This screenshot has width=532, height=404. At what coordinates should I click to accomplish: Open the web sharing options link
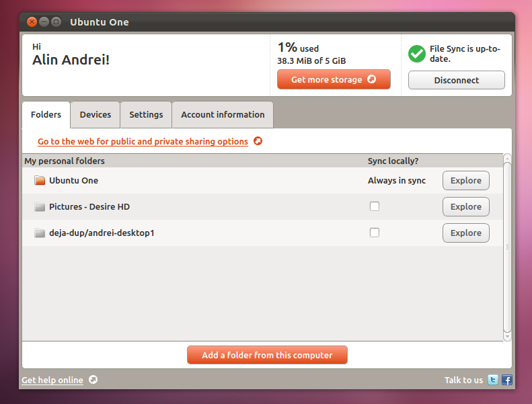click(x=143, y=141)
